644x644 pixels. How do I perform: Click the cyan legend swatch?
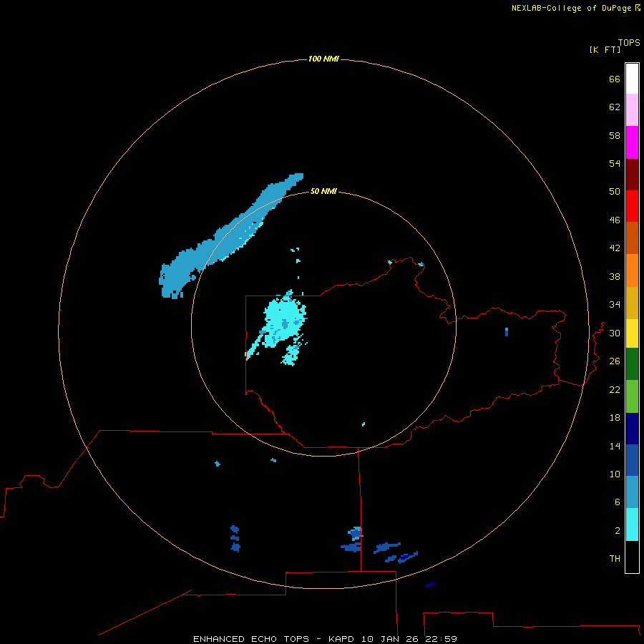(632, 525)
